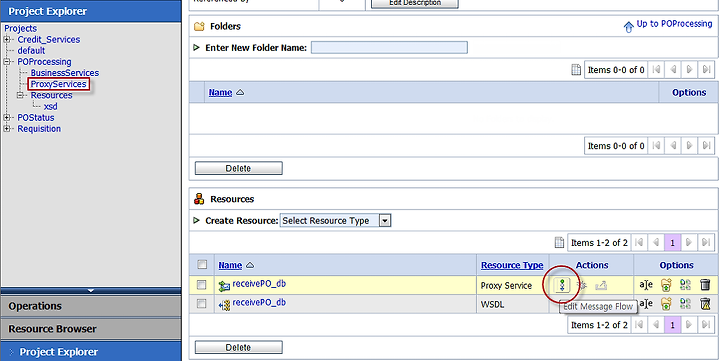Move the receivePO_db Proxy Service resource
The width and height of the screenshot is (720, 361).
tap(666, 285)
